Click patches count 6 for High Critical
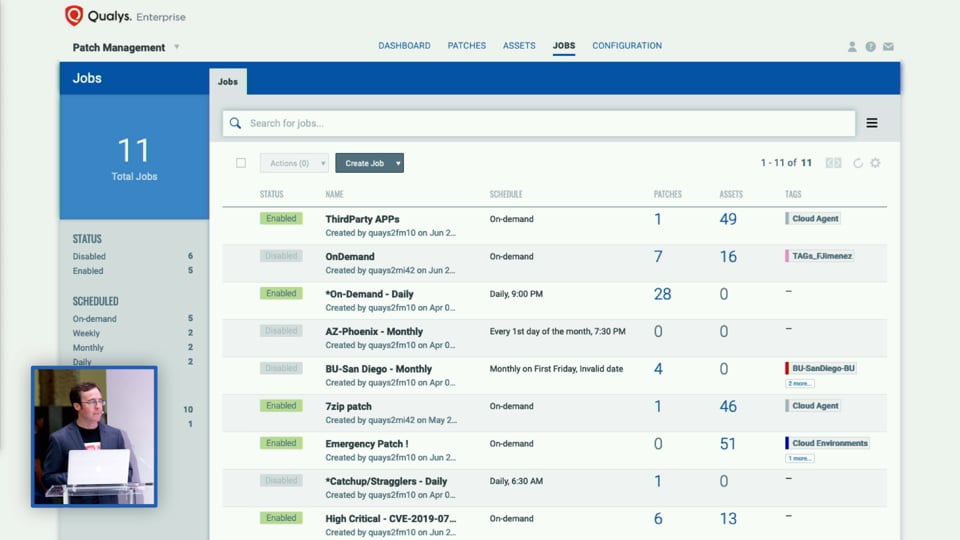 [658, 519]
